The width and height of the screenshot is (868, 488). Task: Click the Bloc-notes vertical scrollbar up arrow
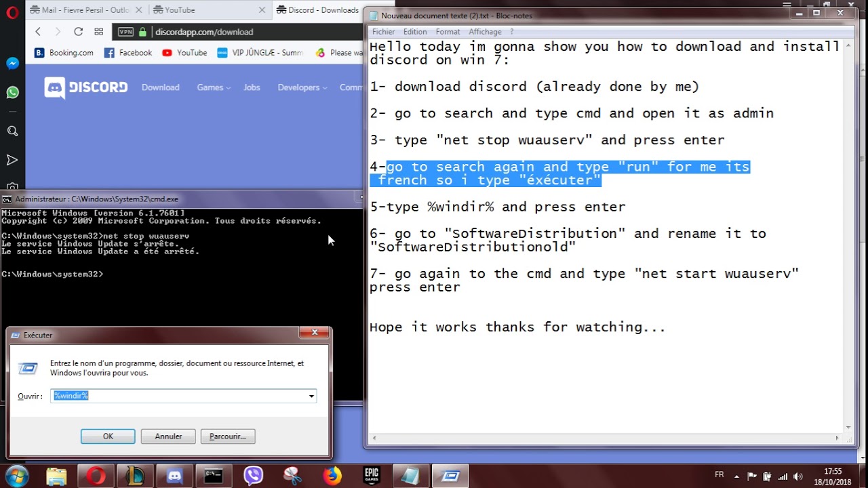pos(848,44)
